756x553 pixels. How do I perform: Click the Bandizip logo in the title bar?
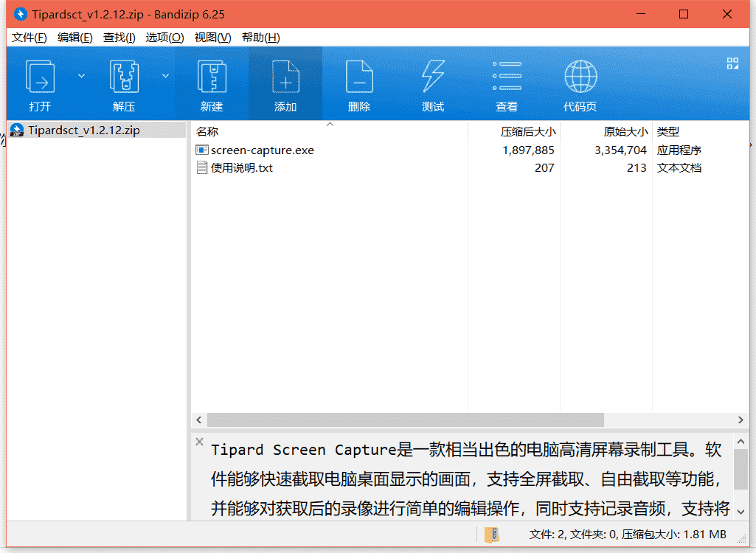[x=20, y=14]
